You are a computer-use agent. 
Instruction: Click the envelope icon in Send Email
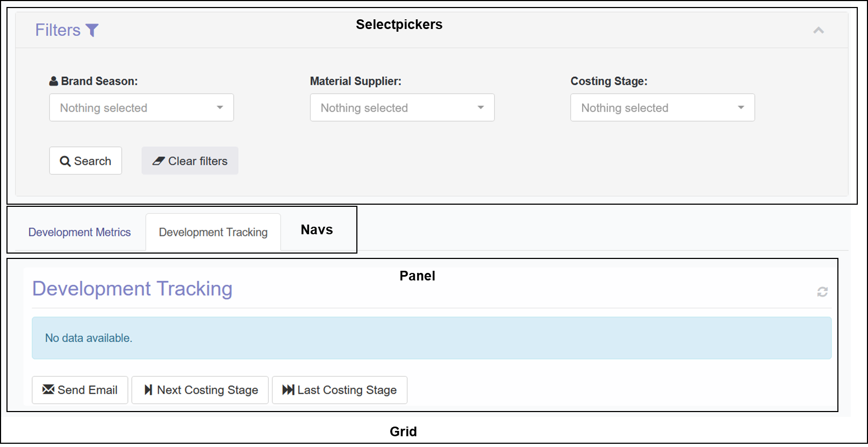point(48,390)
